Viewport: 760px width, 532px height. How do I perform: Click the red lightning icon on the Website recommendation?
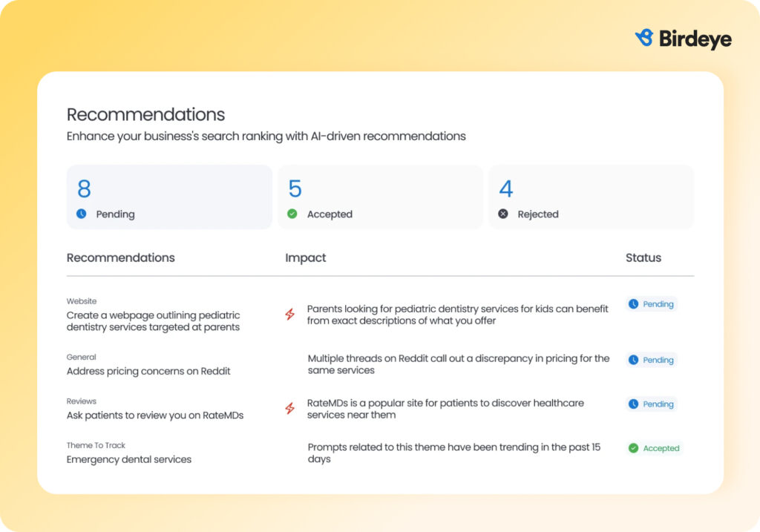[290, 315]
